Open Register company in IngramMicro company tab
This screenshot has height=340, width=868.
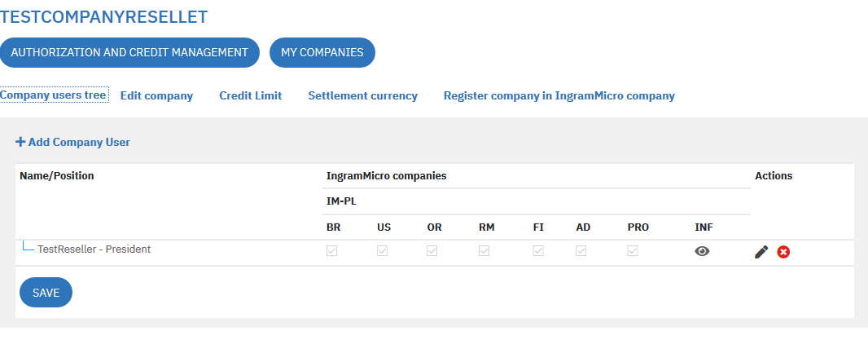point(559,96)
